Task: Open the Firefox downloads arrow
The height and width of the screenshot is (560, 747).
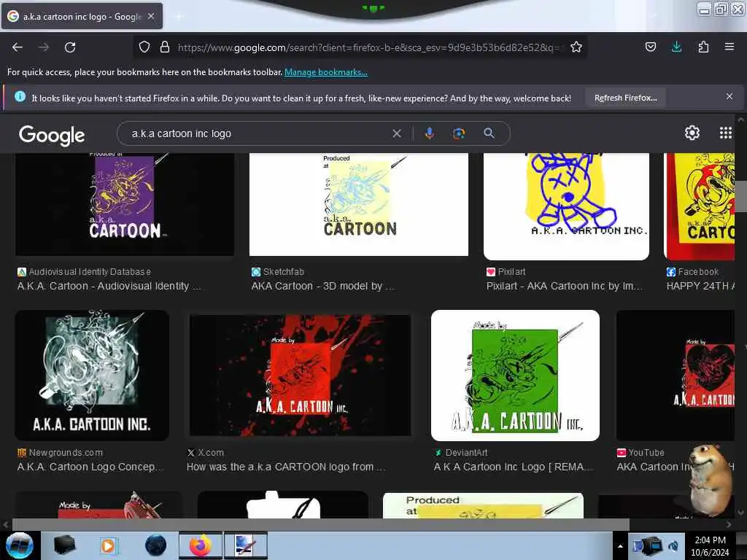Action: click(x=676, y=47)
